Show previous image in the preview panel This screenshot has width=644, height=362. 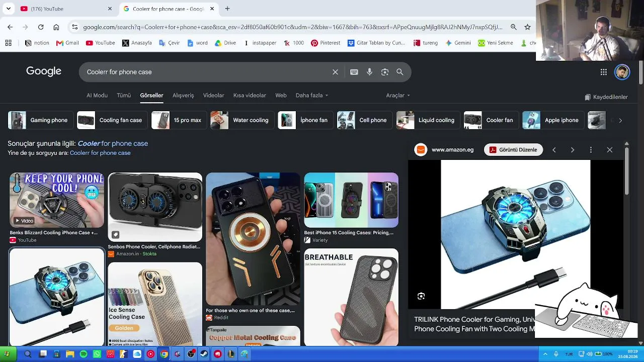point(554,150)
